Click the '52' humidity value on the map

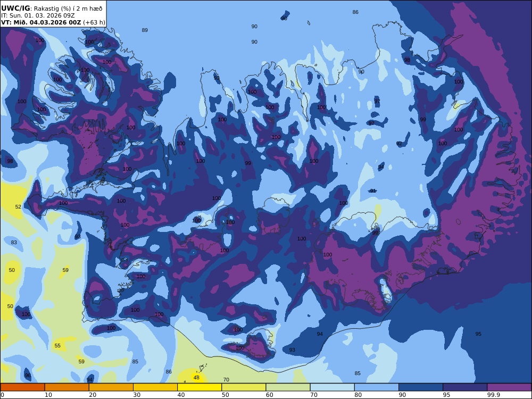pos(18,206)
